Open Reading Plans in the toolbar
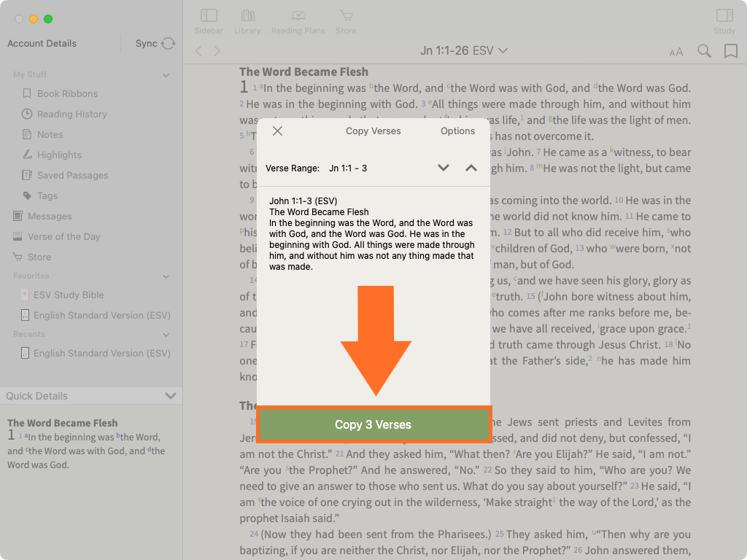The height and width of the screenshot is (560, 747). [297, 16]
